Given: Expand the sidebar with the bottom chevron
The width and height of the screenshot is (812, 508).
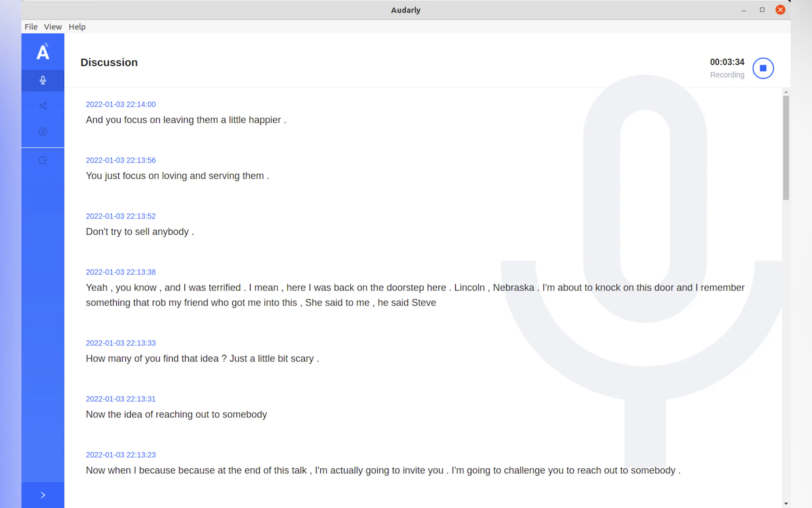Looking at the screenshot, I should point(43,495).
